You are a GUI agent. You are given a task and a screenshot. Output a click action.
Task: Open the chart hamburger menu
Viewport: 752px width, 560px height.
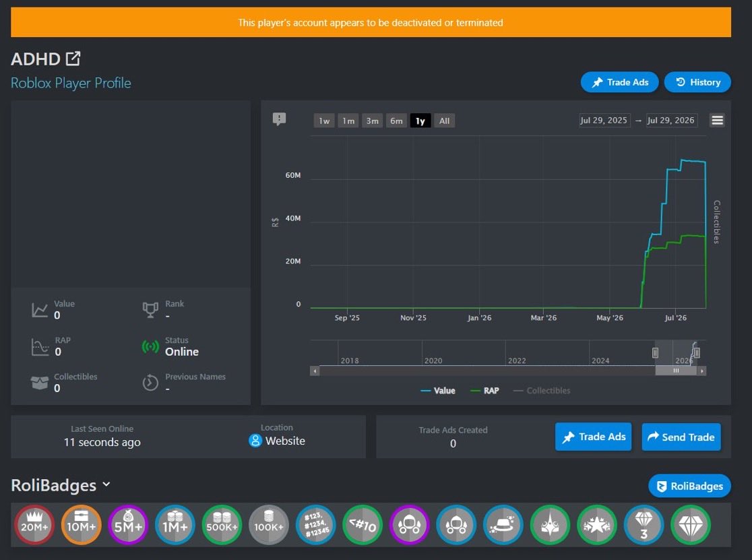pyautogui.click(x=717, y=120)
